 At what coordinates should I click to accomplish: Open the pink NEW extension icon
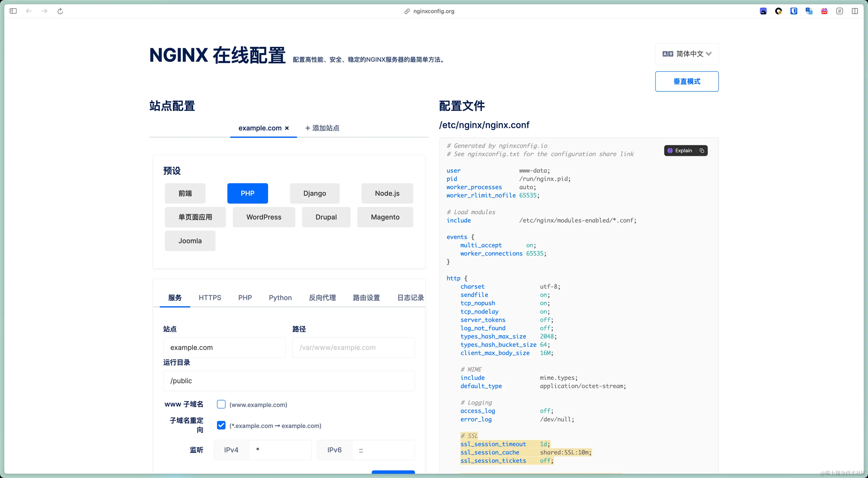[824, 11]
